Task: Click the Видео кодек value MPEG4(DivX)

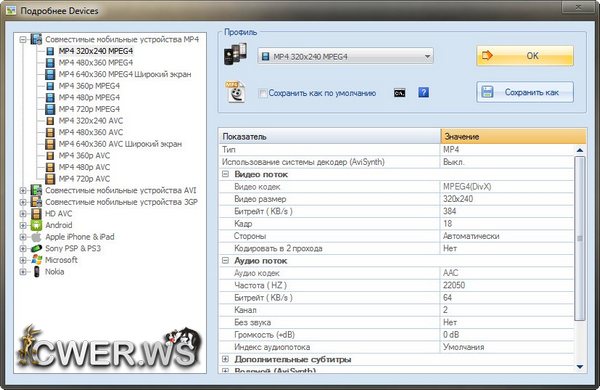Action: (x=467, y=187)
